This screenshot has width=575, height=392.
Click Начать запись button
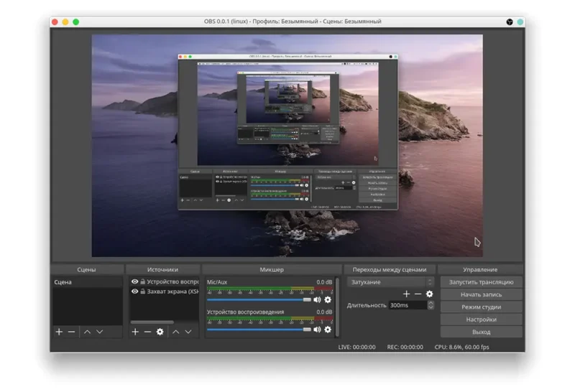(x=481, y=294)
